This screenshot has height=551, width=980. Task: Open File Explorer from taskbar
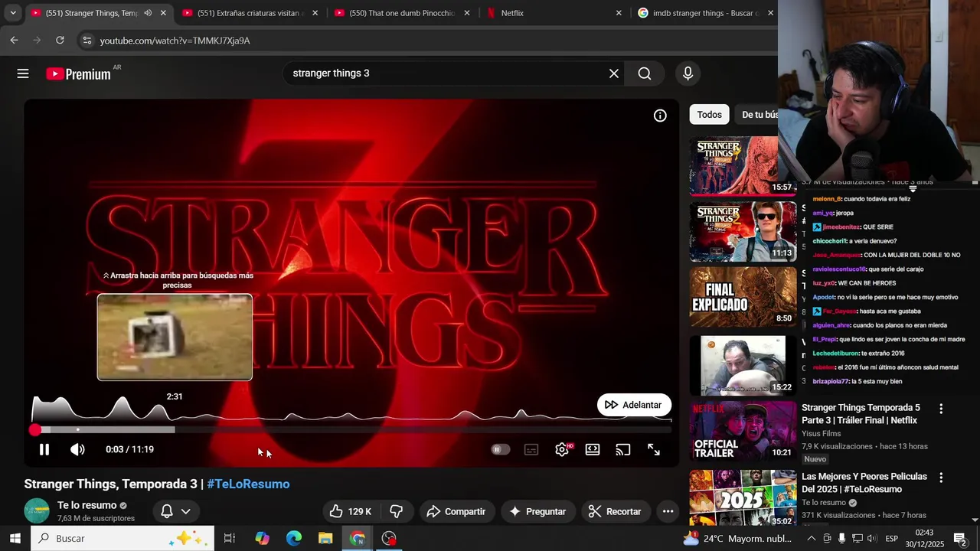(x=325, y=539)
